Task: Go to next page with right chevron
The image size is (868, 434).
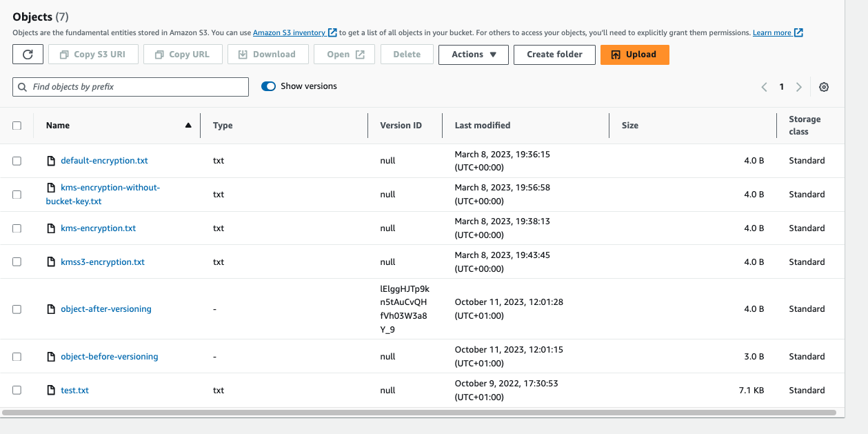Action: coord(798,87)
